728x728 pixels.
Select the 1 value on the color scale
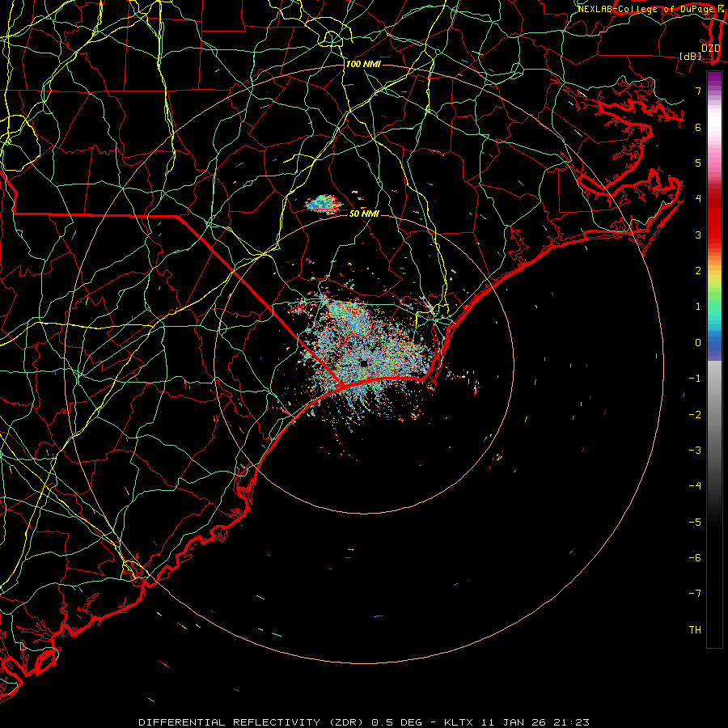698,307
